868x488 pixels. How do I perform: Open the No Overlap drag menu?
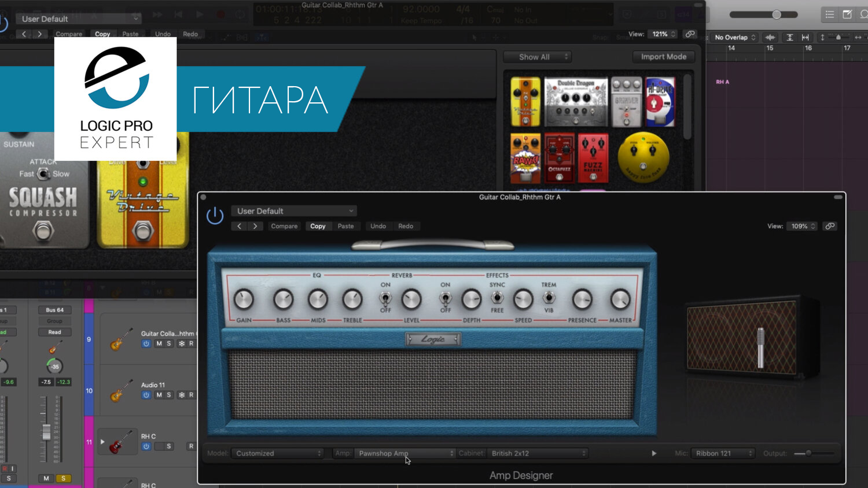734,37
